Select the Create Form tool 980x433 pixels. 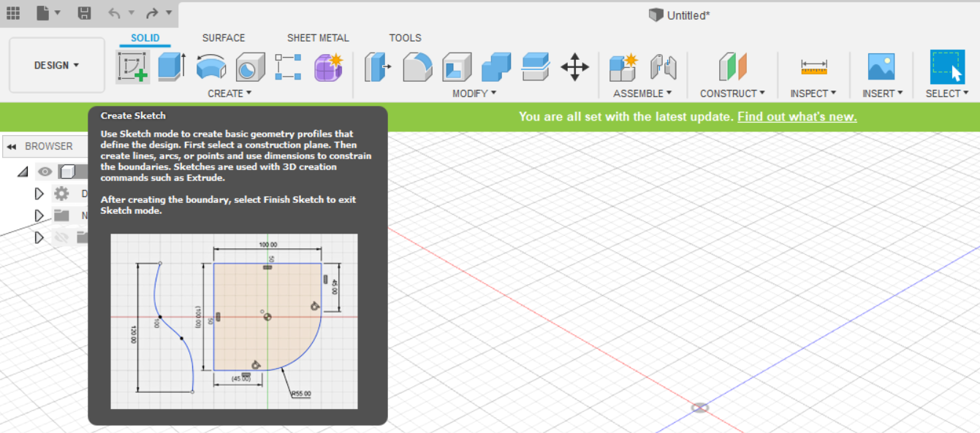click(329, 66)
